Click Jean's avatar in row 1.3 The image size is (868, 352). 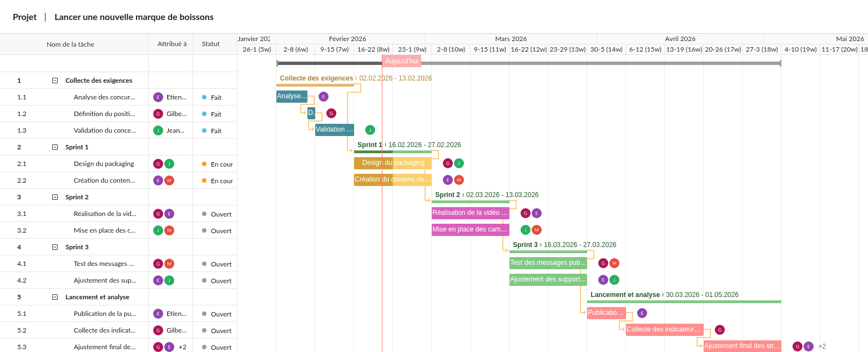tap(158, 130)
